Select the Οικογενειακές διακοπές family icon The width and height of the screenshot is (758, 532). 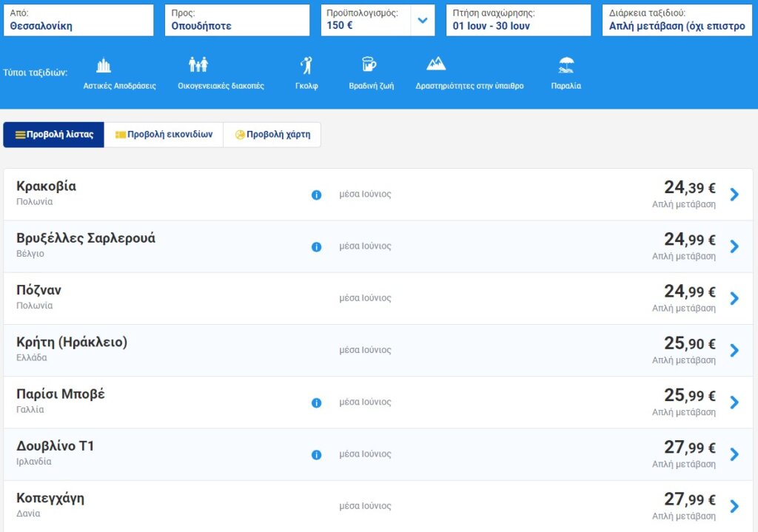click(x=198, y=66)
